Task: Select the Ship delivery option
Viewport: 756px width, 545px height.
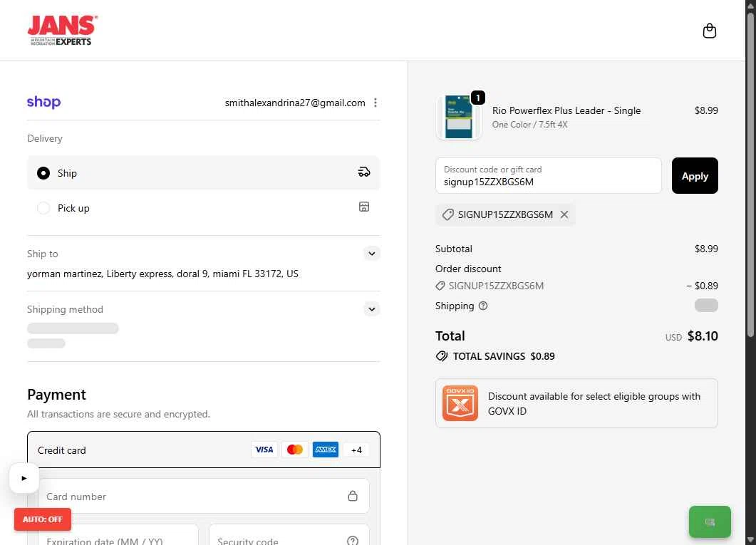Action: coord(204,173)
